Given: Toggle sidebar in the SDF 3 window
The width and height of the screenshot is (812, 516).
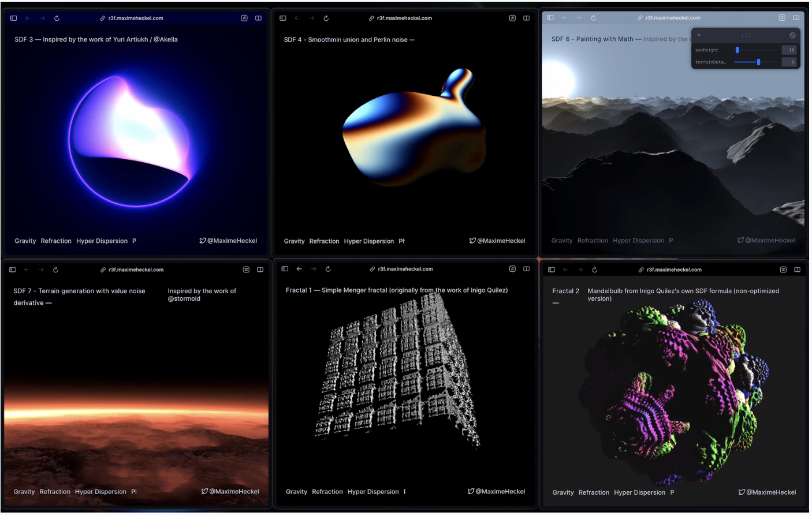Looking at the screenshot, I should tap(13, 18).
